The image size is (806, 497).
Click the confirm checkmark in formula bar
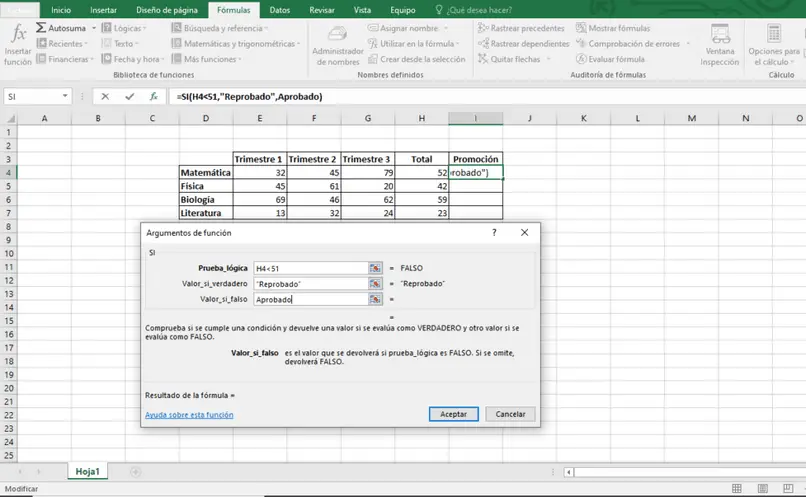[x=130, y=97]
